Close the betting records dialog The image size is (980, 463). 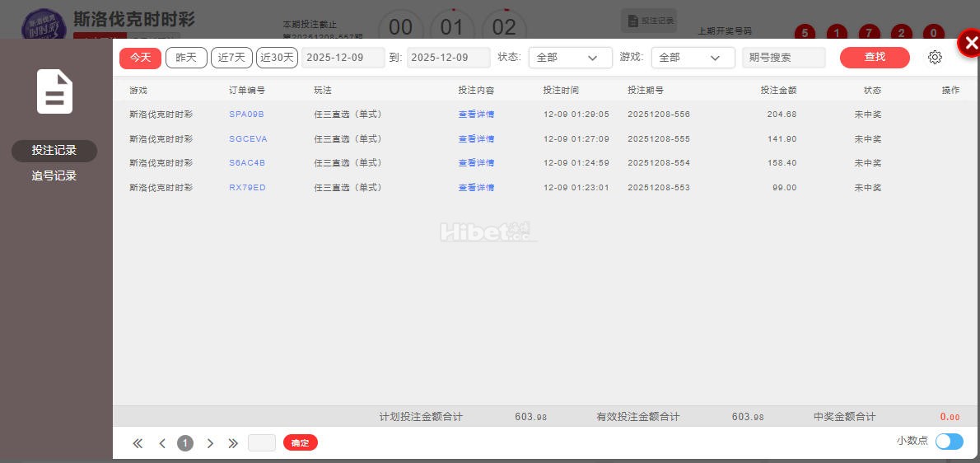[x=969, y=44]
